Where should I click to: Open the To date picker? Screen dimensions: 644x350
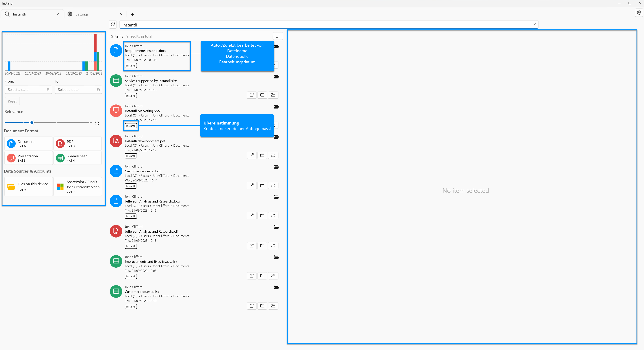click(78, 90)
